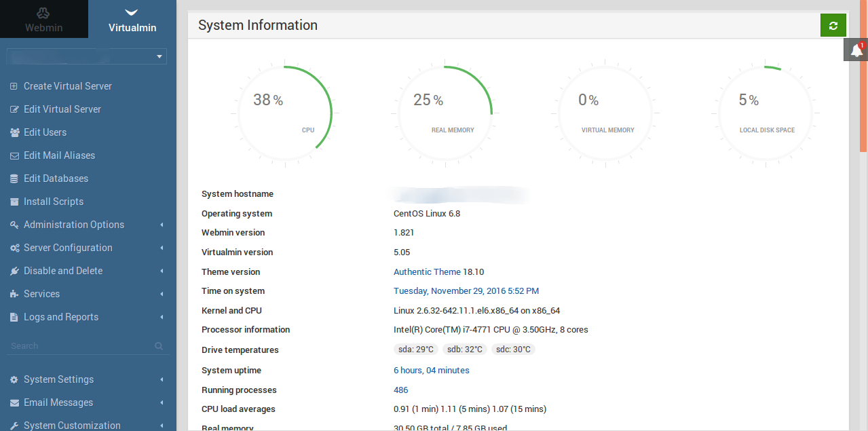The width and height of the screenshot is (868, 431).
Task: Click the 04 minutes uptime link
Action: pos(448,371)
